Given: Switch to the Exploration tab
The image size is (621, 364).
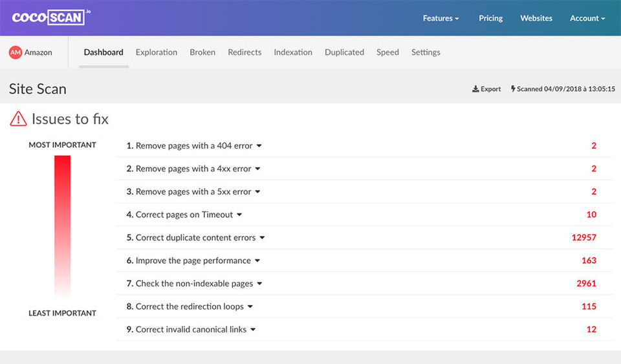Looking at the screenshot, I should pos(157,52).
